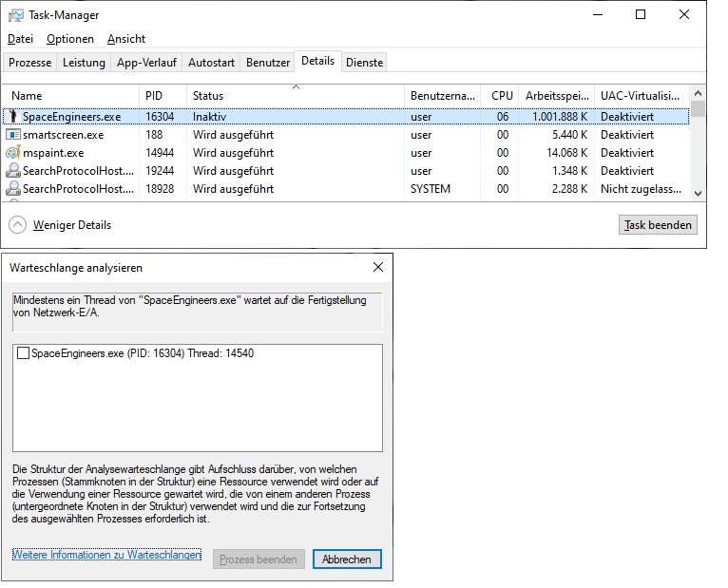
Task: Select SearchProtocolHost row with PID 19244
Action: 345,171
